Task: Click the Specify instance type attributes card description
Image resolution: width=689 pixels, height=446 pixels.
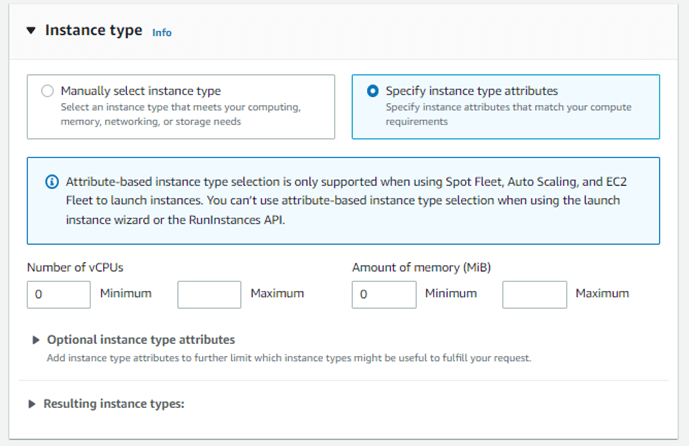Action: pyautogui.click(x=508, y=114)
